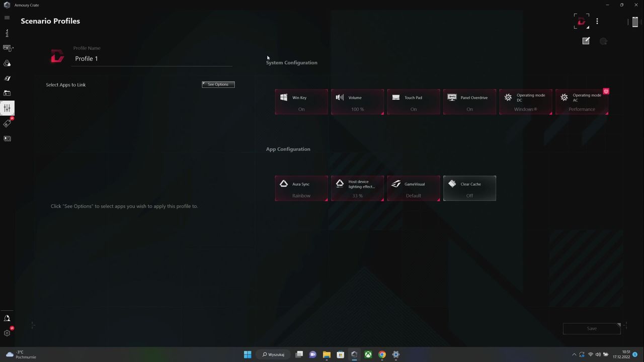Image resolution: width=644 pixels, height=362 pixels.
Task: Open Teams Chat icon on taskbar
Action: [312, 354]
